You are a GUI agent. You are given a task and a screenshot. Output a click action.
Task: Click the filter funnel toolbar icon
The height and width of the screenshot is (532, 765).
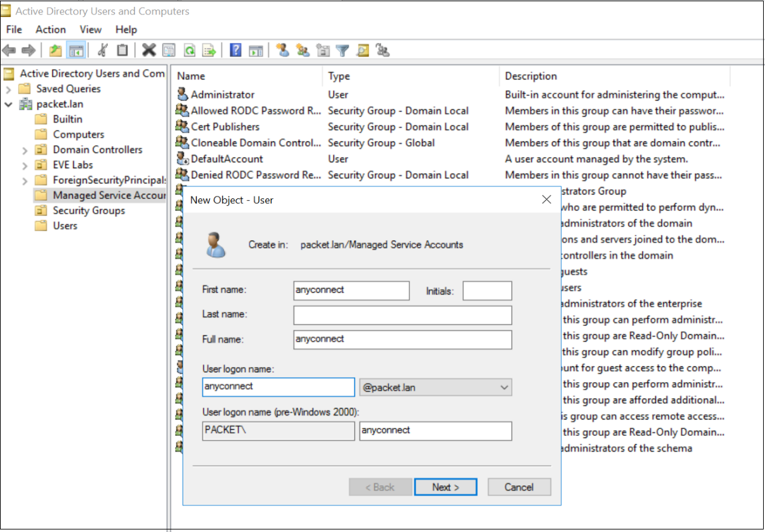point(342,51)
